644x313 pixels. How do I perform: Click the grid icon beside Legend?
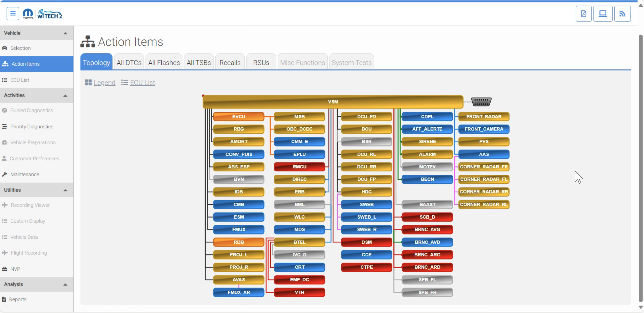(88, 82)
